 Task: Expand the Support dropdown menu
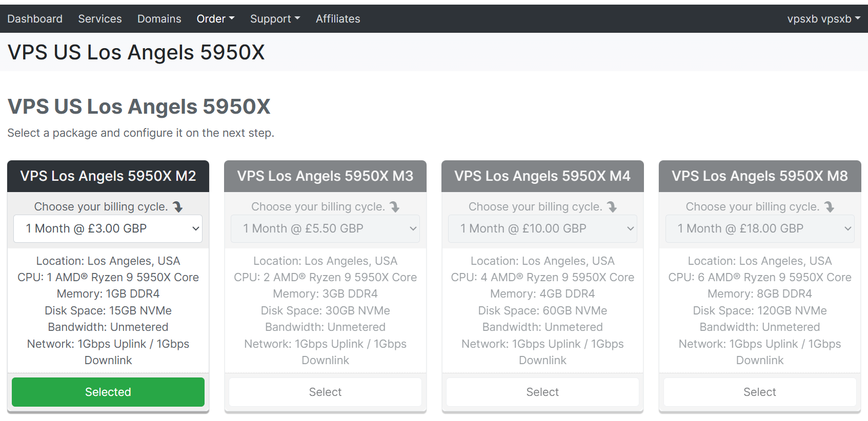click(275, 19)
